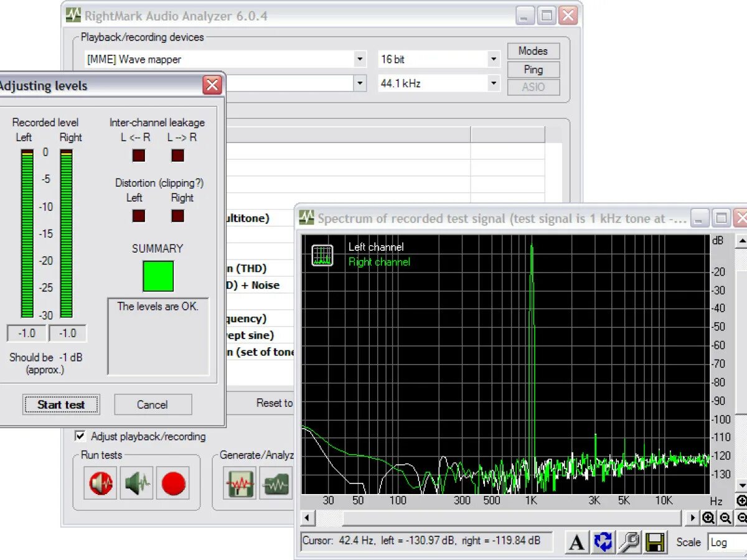Image resolution: width=747 pixels, height=560 pixels.
Task: Click the red record test button
Action: click(x=173, y=483)
